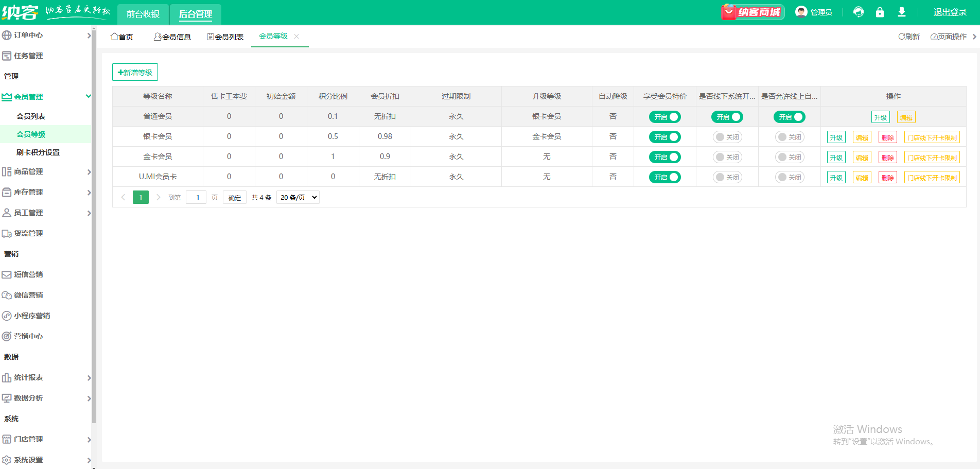Switch to the 会员列表 tab
This screenshot has height=469, width=980.
(x=225, y=37)
